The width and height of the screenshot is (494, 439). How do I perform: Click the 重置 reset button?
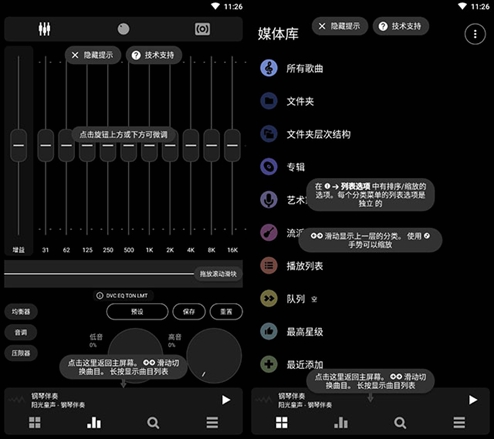point(226,312)
